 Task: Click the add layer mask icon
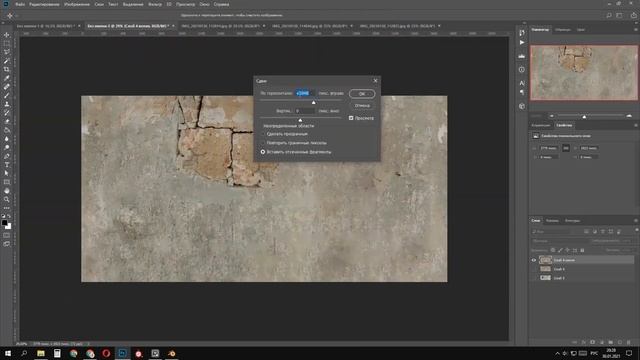click(593, 342)
